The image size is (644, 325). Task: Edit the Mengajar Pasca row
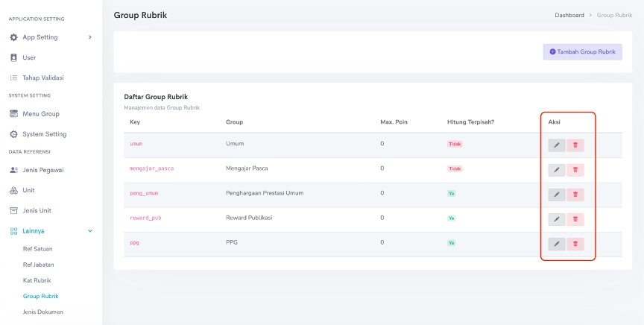click(x=556, y=170)
